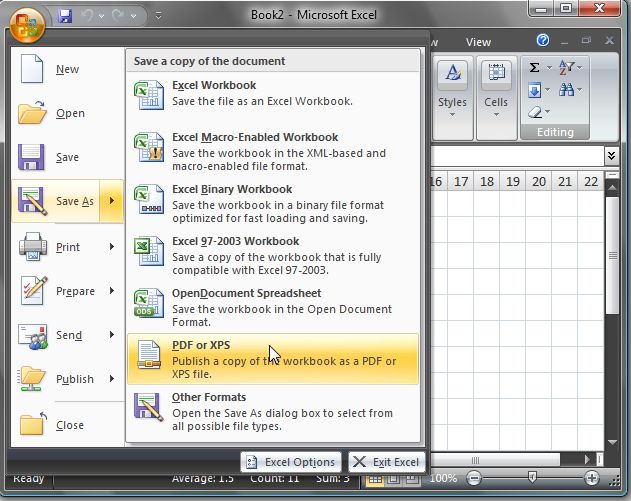Click the Fill down-arrow icon
Image resolution: width=631 pixels, height=501 pixels.
534,90
